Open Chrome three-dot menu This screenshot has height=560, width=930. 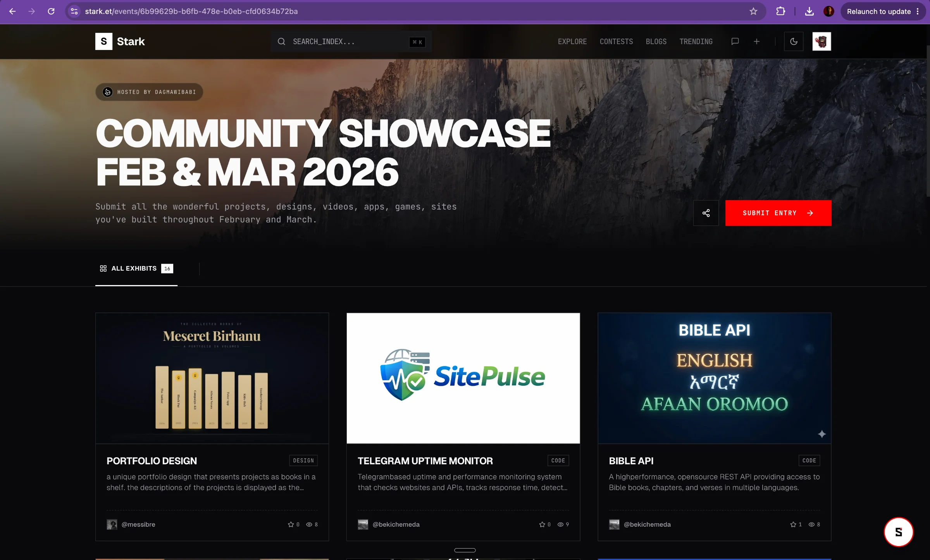tap(918, 11)
